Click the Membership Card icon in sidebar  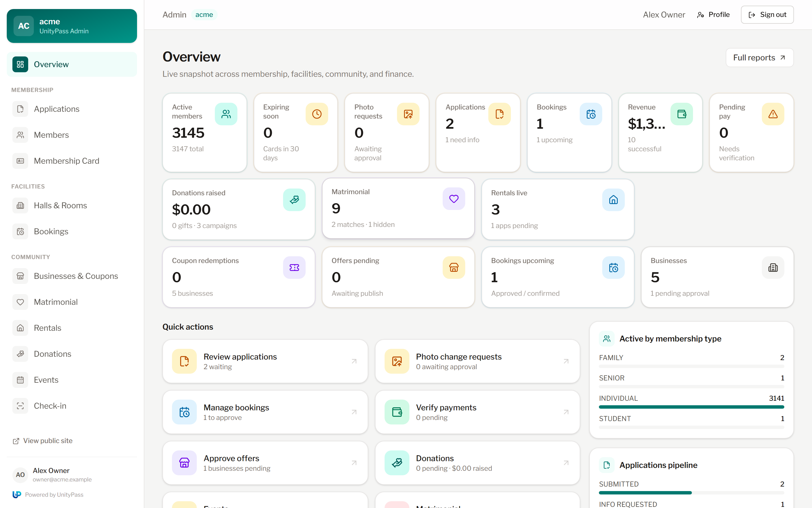click(20, 161)
